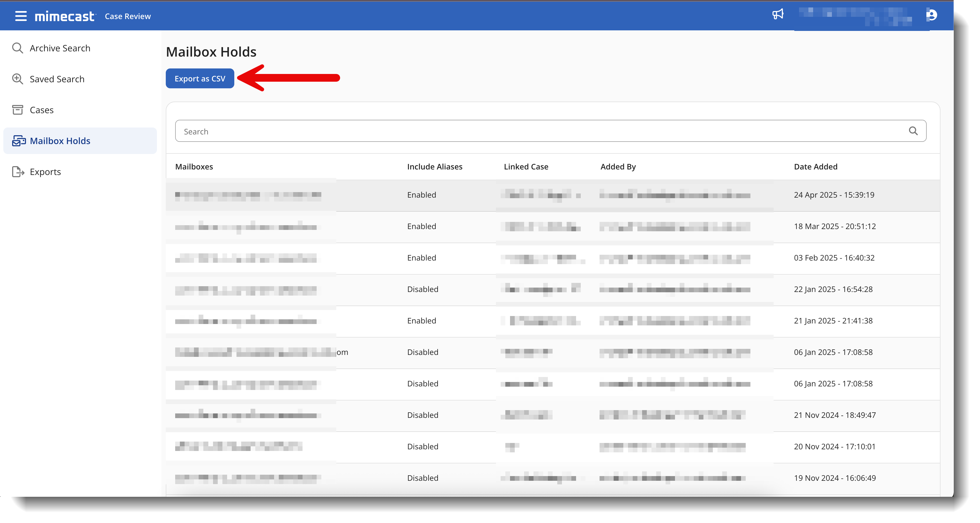Open the Cases menu item
The width and height of the screenshot is (980, 523).
(x=41, y=110)
